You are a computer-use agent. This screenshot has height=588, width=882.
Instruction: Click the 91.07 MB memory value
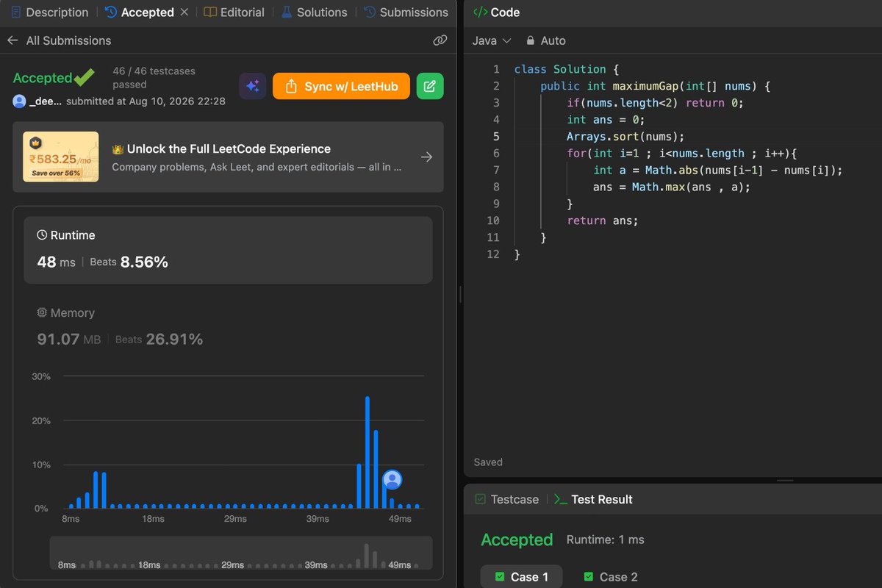point(69,339)
